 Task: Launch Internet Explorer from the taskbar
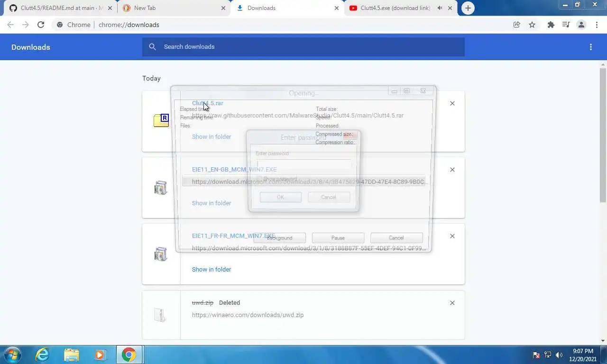[43, 355]
